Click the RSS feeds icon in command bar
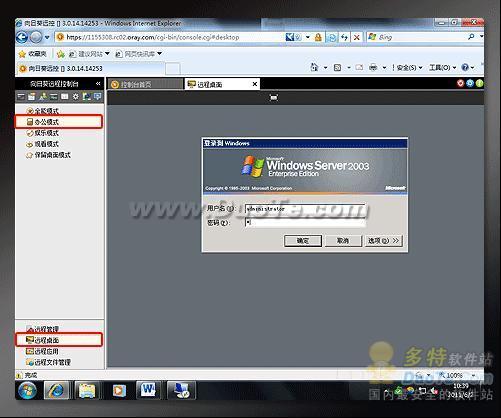This screenshot has height=418, width=501. coord(337,68)
